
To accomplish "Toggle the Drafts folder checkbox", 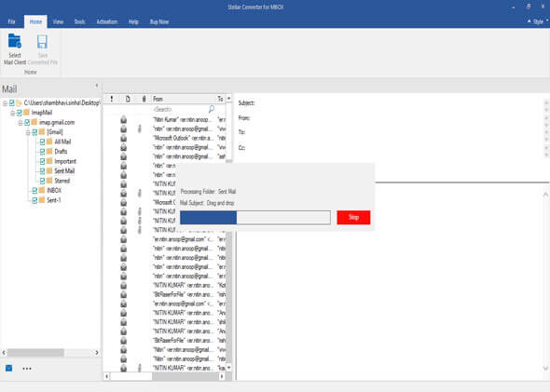I will point(42,152).
